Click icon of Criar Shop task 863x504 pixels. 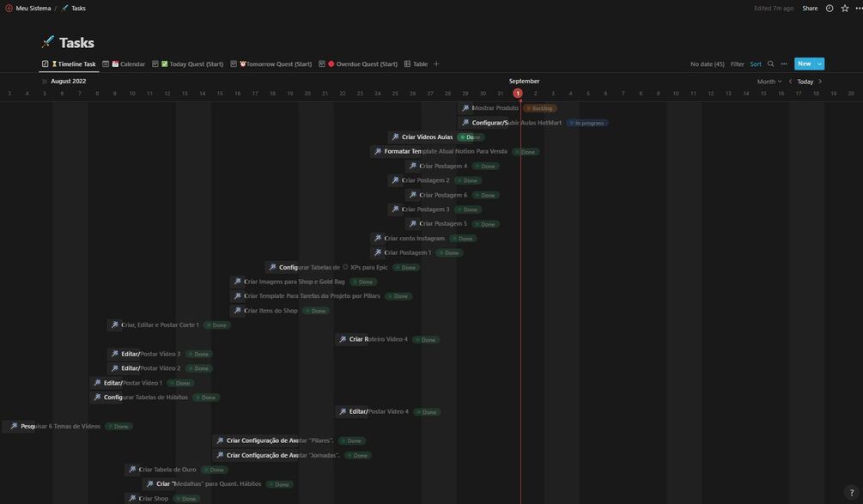[132, 498]
